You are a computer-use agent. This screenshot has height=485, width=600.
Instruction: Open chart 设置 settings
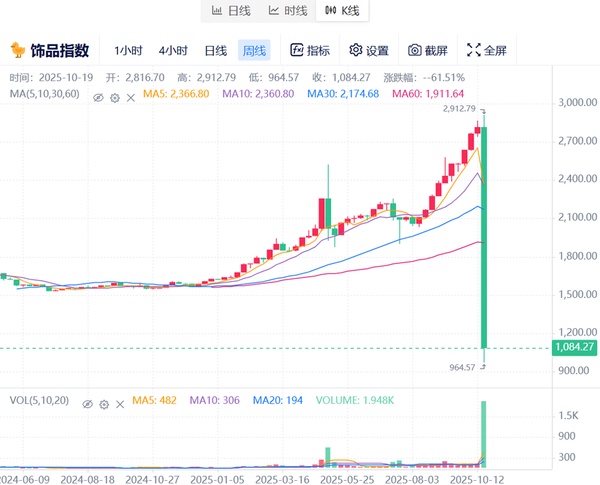click(368, 50)
